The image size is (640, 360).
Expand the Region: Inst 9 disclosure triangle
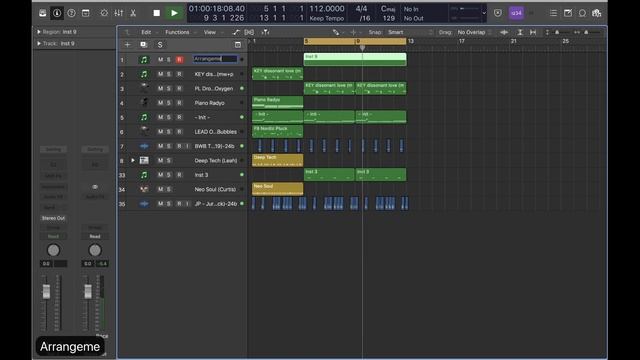point(39,32)
